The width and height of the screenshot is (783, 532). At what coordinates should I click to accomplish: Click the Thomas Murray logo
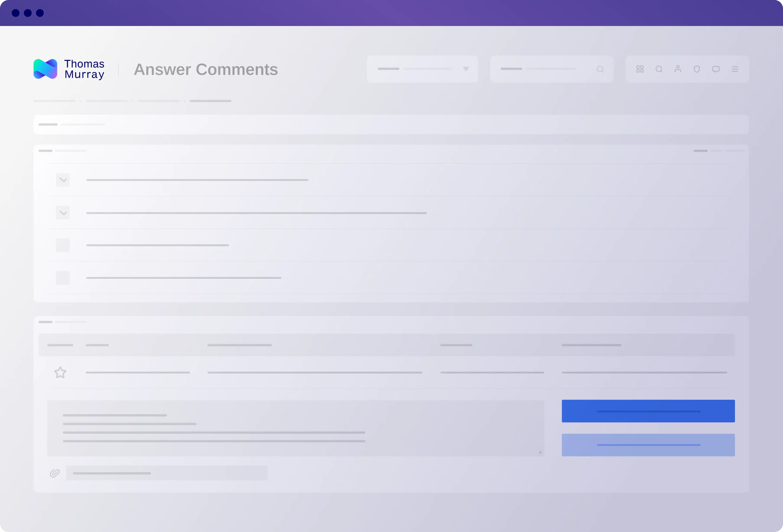click(x=69, y=69)
